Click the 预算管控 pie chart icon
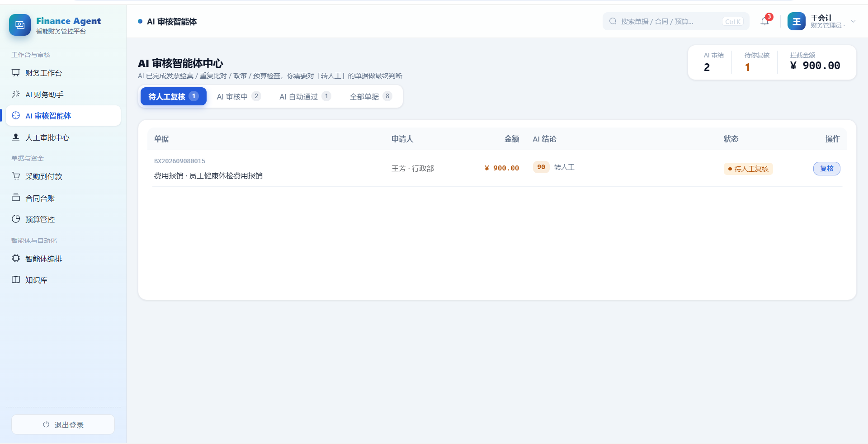Viewport: 868px width, 444px height. tap(16, 219)
